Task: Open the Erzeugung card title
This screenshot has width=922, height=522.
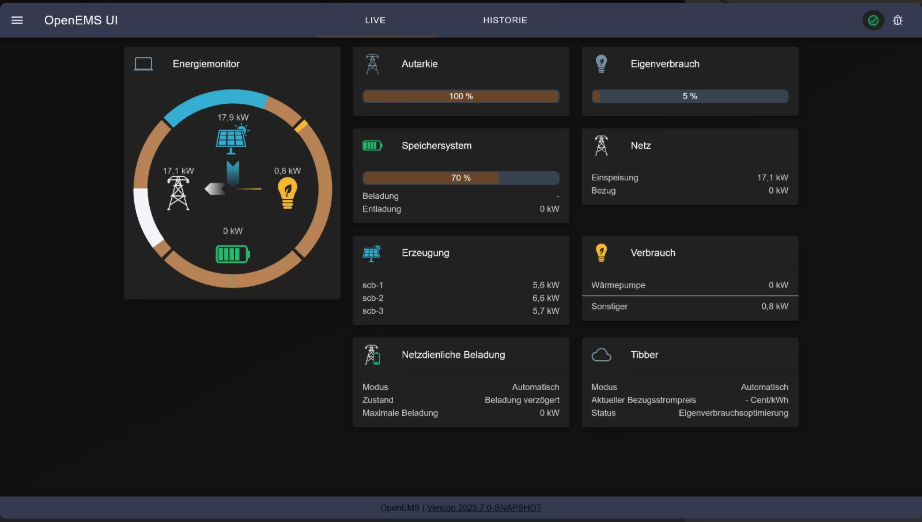Action: pos(425,253)
